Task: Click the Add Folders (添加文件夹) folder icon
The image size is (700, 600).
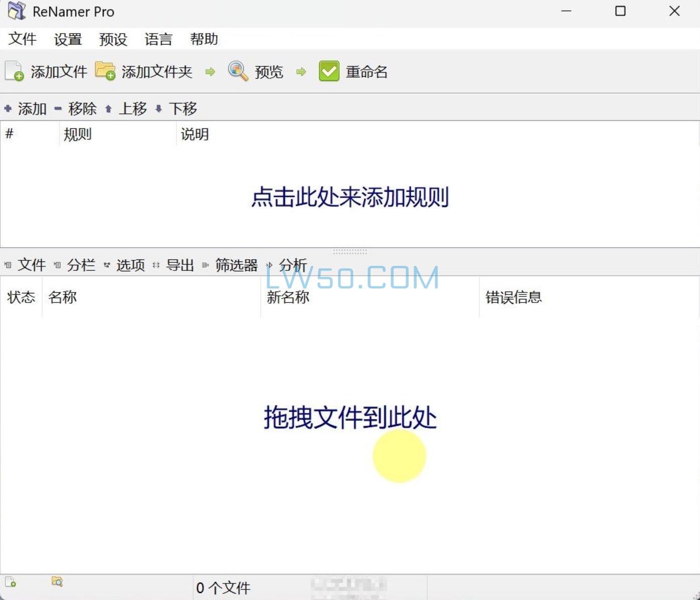Action: (105, 71)
